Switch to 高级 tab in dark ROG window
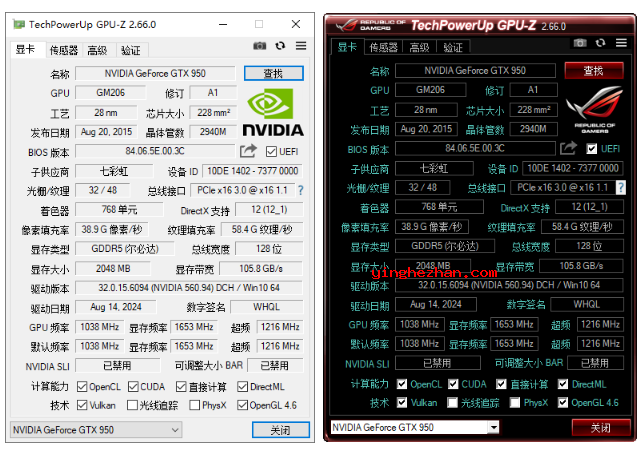The height and width of the screenshot is (449, 642). click(419, 47)
